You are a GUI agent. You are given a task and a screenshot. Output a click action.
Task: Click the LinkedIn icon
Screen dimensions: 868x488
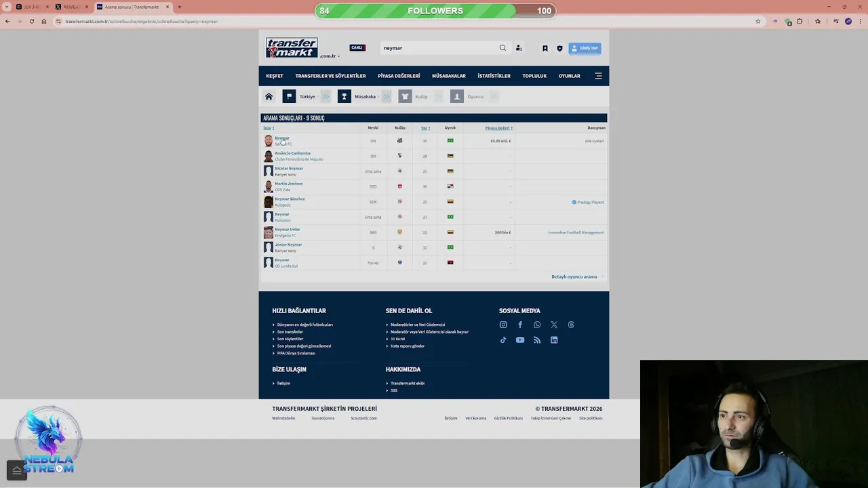pyautogui.click(x=554, y=340)
